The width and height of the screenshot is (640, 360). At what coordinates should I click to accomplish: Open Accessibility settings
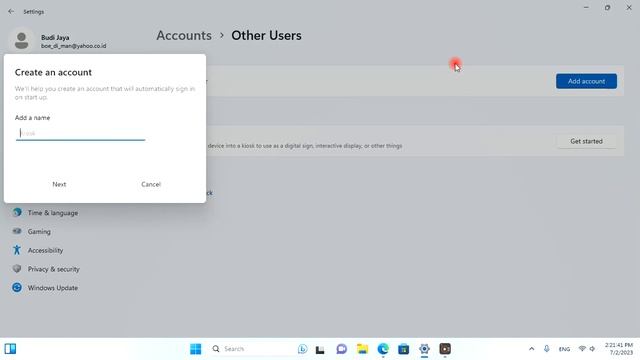tap(45, 250)
